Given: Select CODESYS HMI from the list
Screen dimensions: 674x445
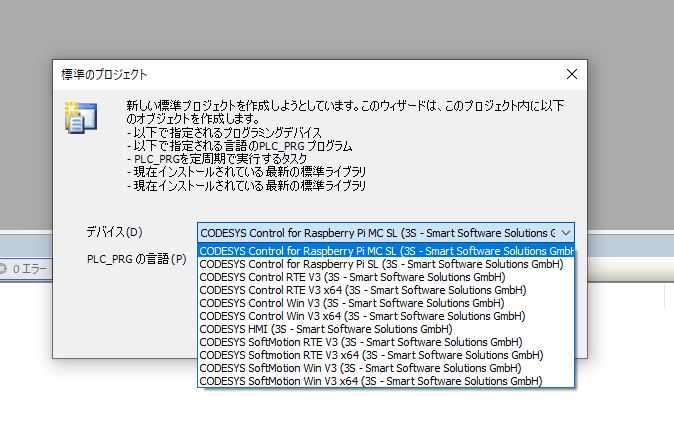Looking at the screenshot, I should pyautogui.click(x=386, y=329).
